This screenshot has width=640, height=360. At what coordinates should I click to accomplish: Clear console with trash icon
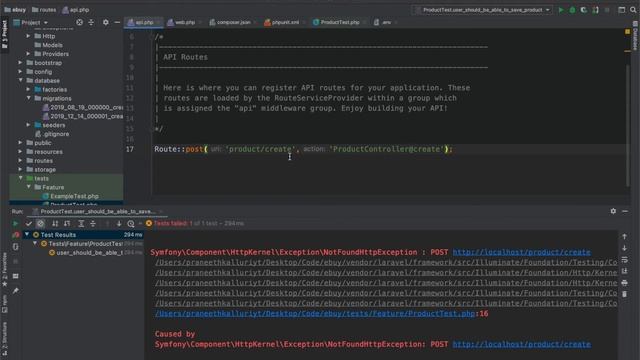624,294
